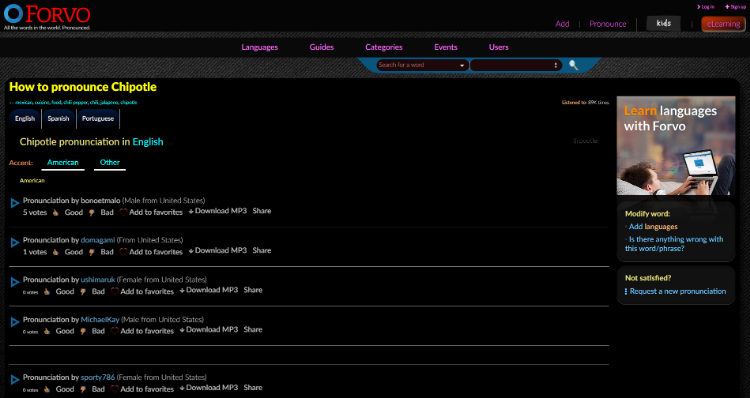Open the mexican category tag
The width and height of the screenshot is (750, 398).
pyautogui.click(x=23, y=102)
